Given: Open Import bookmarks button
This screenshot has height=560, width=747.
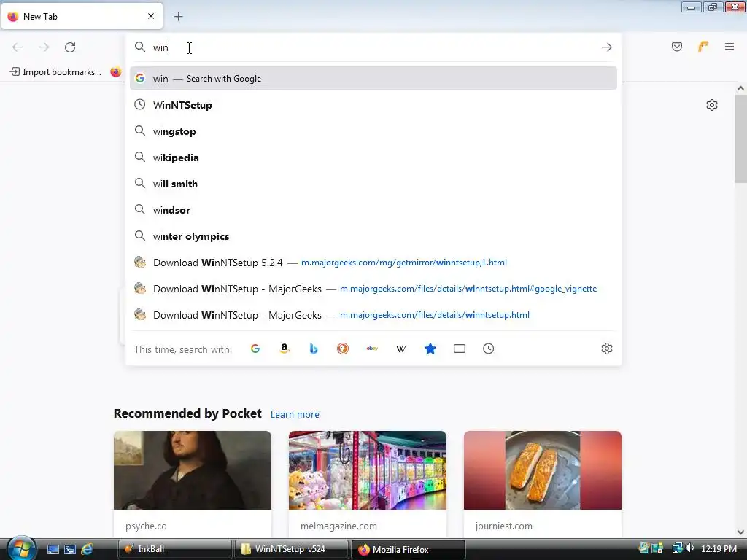Looking at the screenshot, I should [x=55, y=72].
